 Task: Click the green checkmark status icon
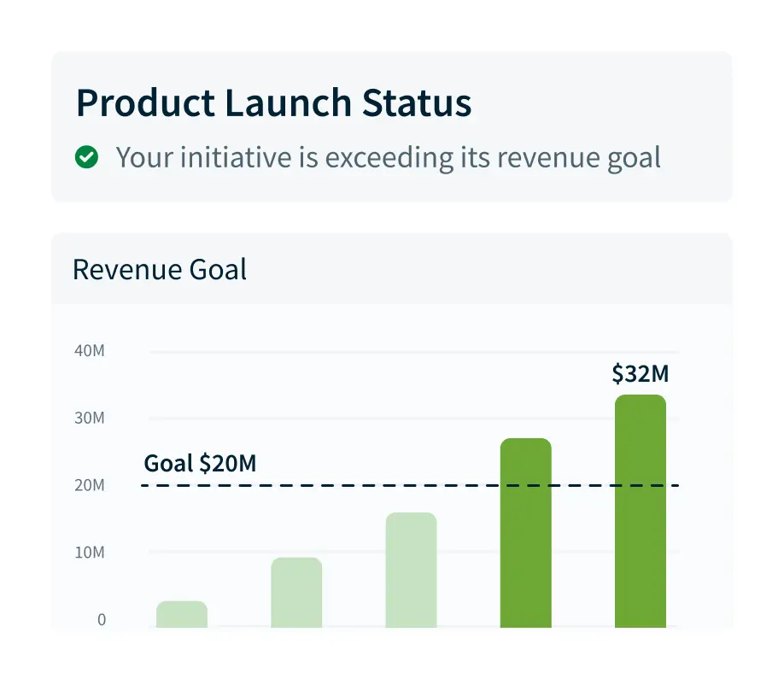point(86,157)
